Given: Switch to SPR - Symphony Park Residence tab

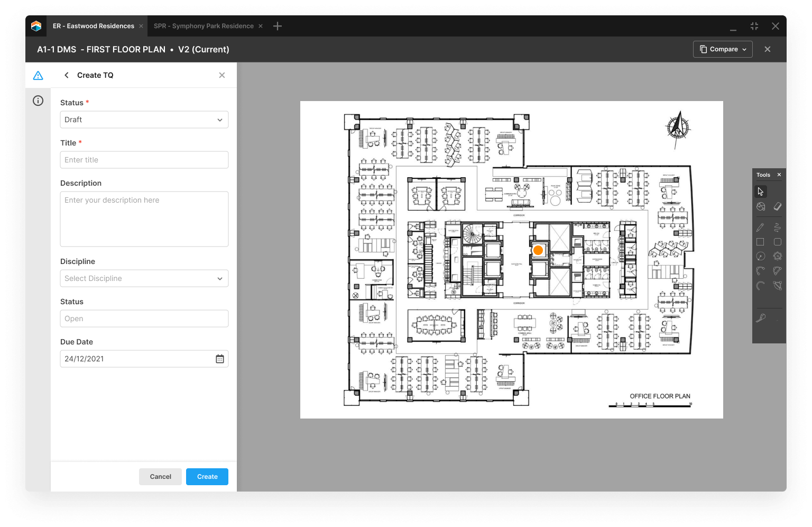Looking at the screenshot, I should point(204,26).
